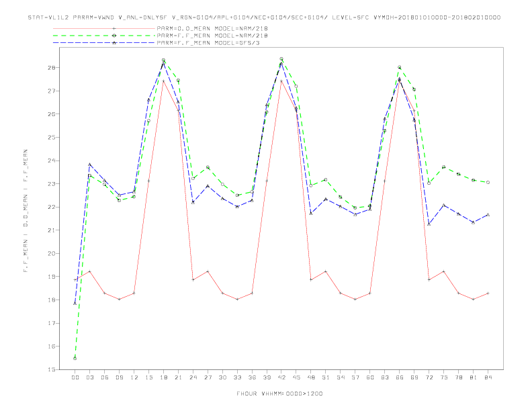Click green circle data point at hour 84
This screenshot has height=411, width=532.
(x=488, y=183)
